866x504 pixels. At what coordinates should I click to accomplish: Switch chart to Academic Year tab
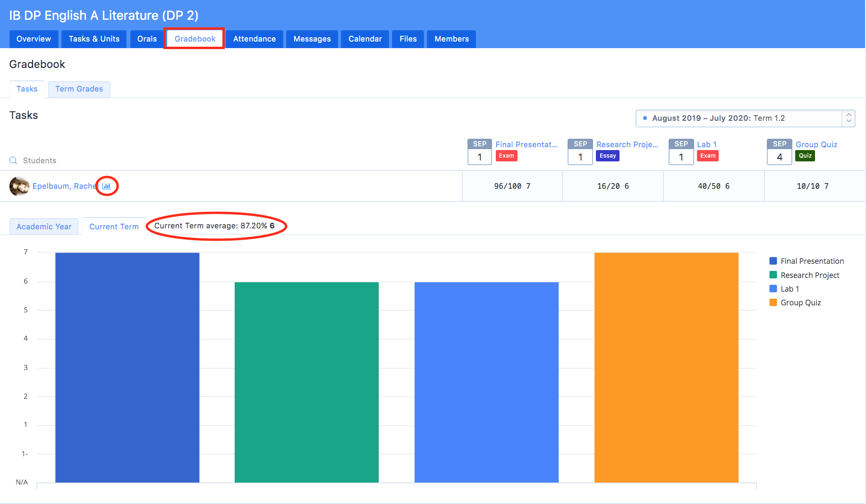pos(44,227)
